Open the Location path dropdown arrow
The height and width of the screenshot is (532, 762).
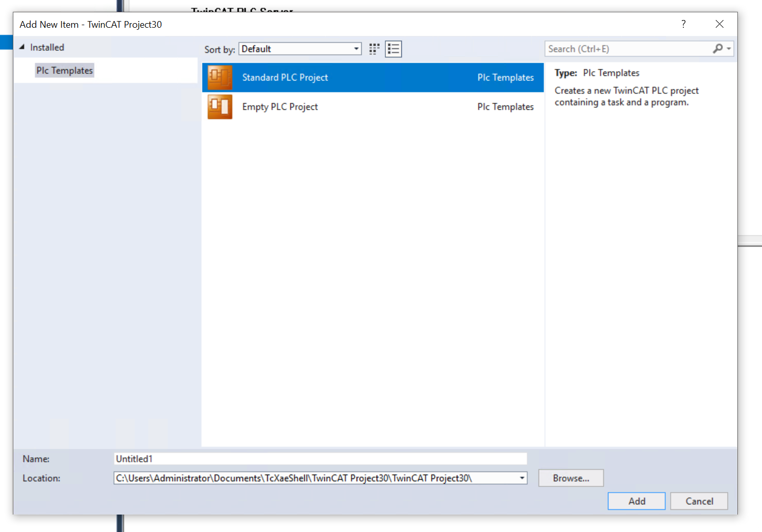[x=522, y=478]
